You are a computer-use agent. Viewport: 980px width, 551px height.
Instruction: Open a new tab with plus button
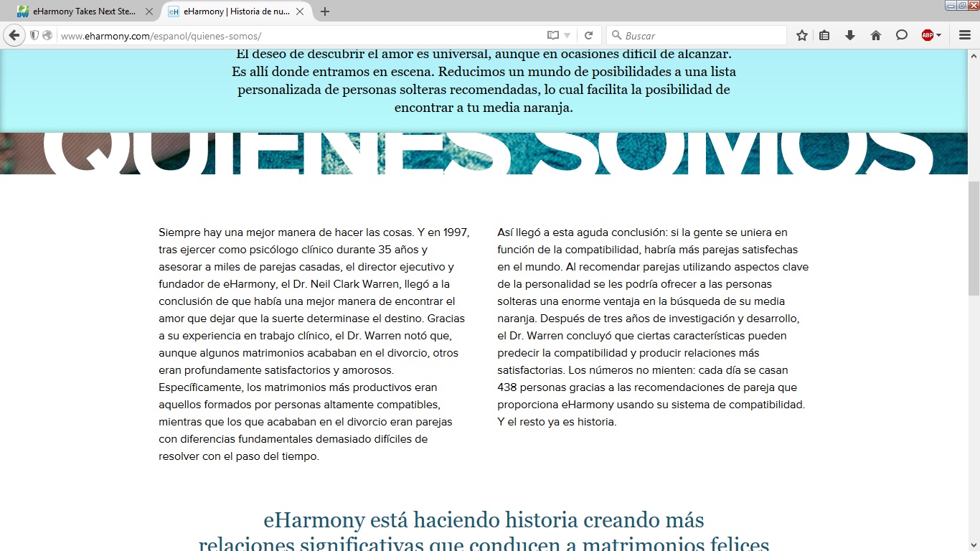tap(325, 11)
